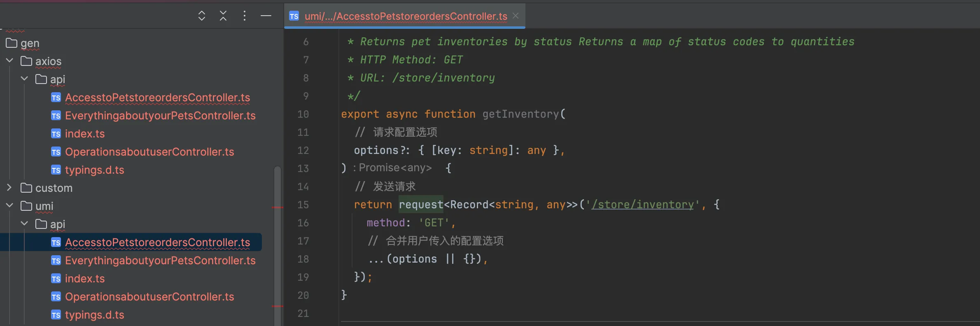
Task: Collapse the api folder under umi
Action: (25, 224)
